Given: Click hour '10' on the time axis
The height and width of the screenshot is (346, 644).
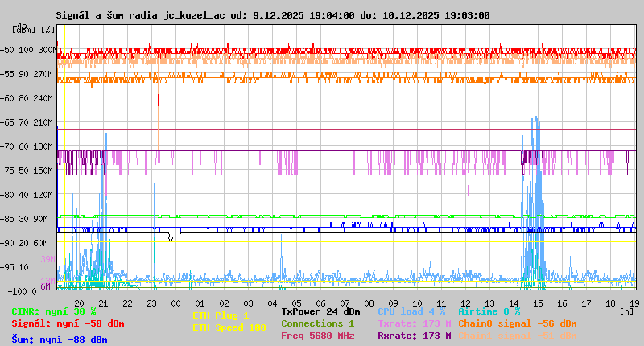Looking at the screenshot, I should 417,303.
